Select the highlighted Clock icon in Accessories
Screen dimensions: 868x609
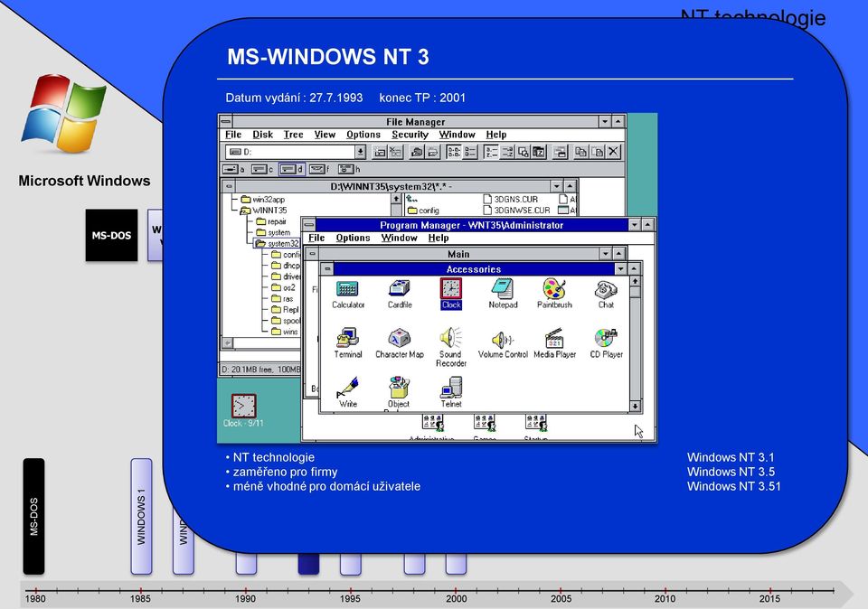point(451,294)
